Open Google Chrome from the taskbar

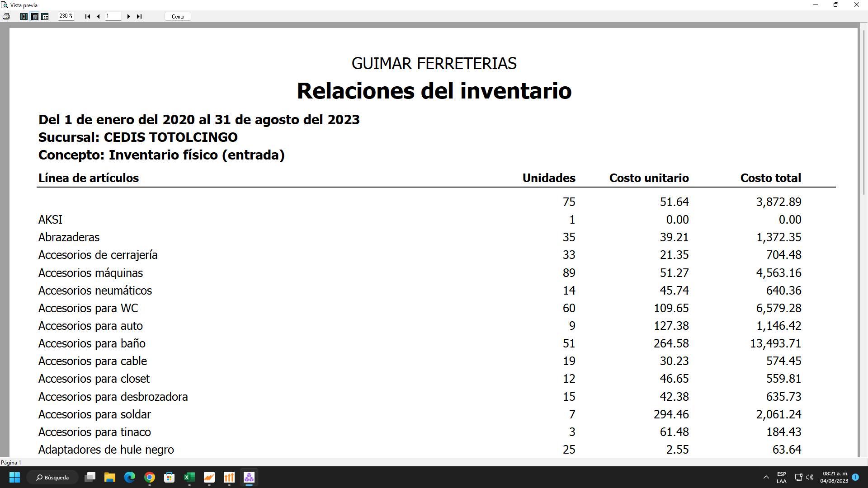tap(150, 477)
